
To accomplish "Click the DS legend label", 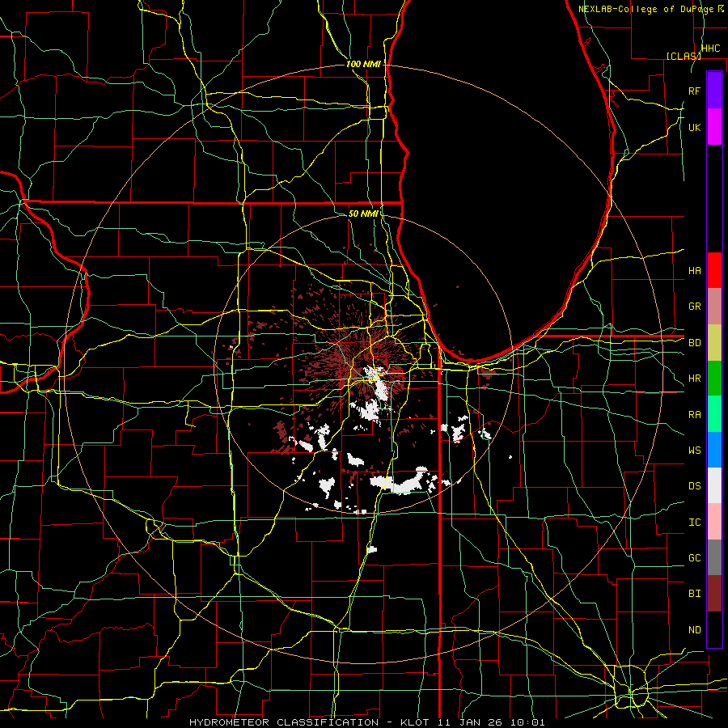I will point(695,486).
